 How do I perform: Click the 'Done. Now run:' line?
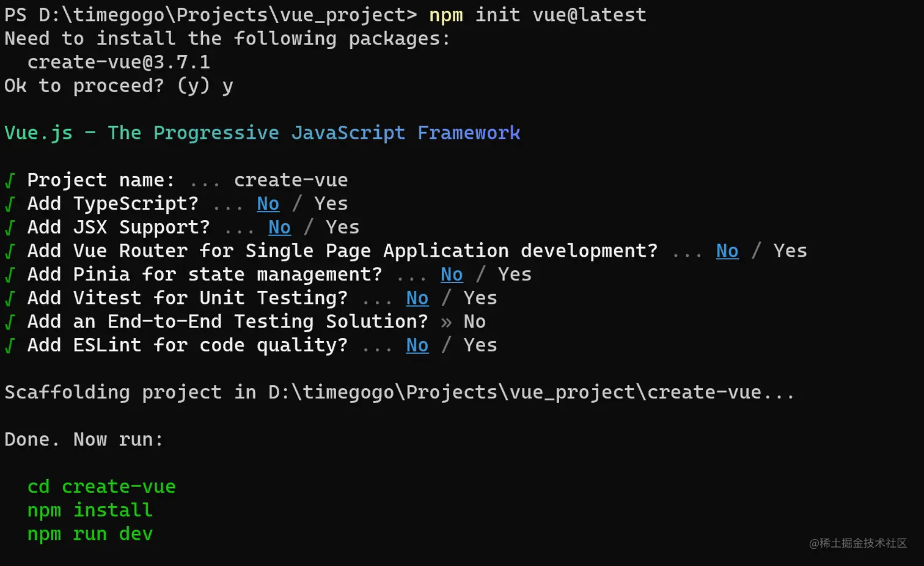(84, 439)
